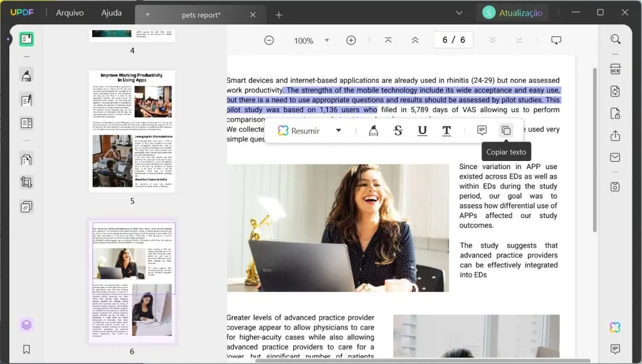642x364 pixels.
Task: Open the 100% zoom level dropdown
Action: pos(327,40)
